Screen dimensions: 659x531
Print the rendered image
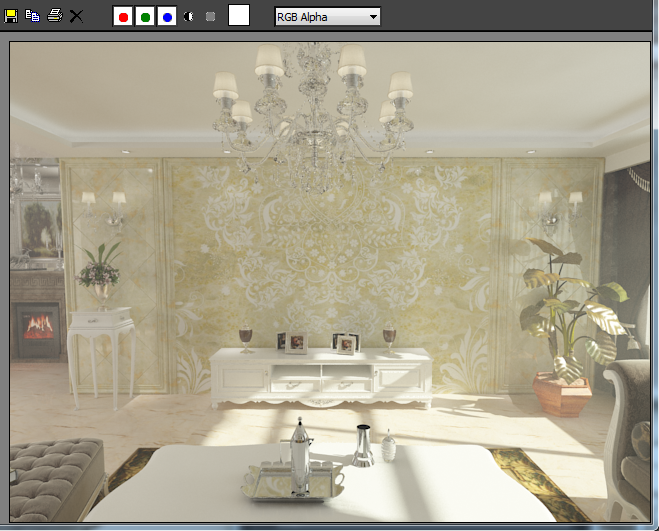(55, 16)
